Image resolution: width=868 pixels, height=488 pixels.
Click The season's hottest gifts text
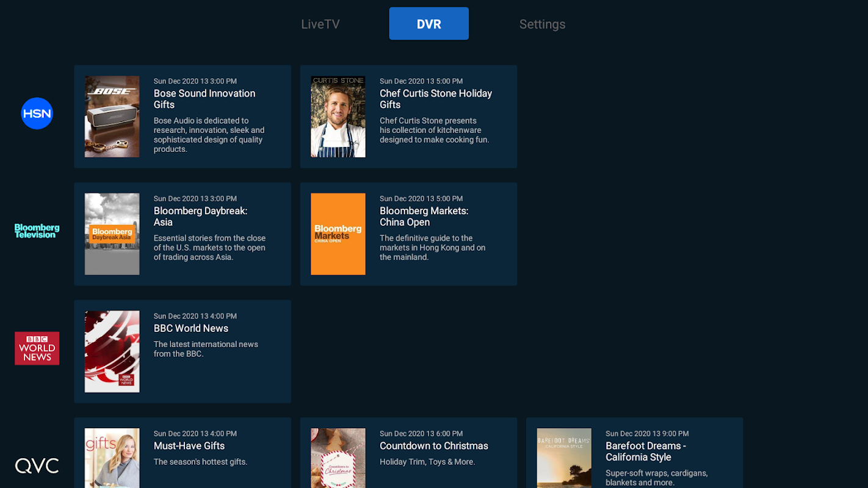coord(200,462)
